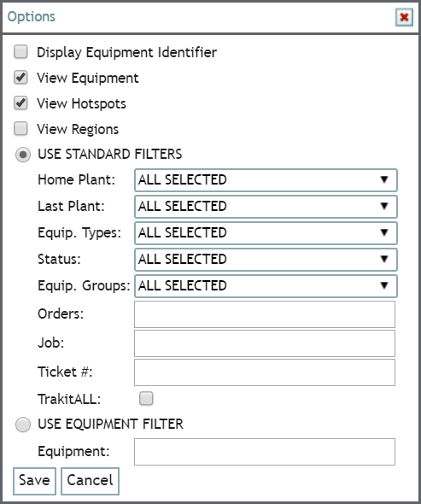
Task: Disable the View Hotspots checkbox
Action: point(20,103)
